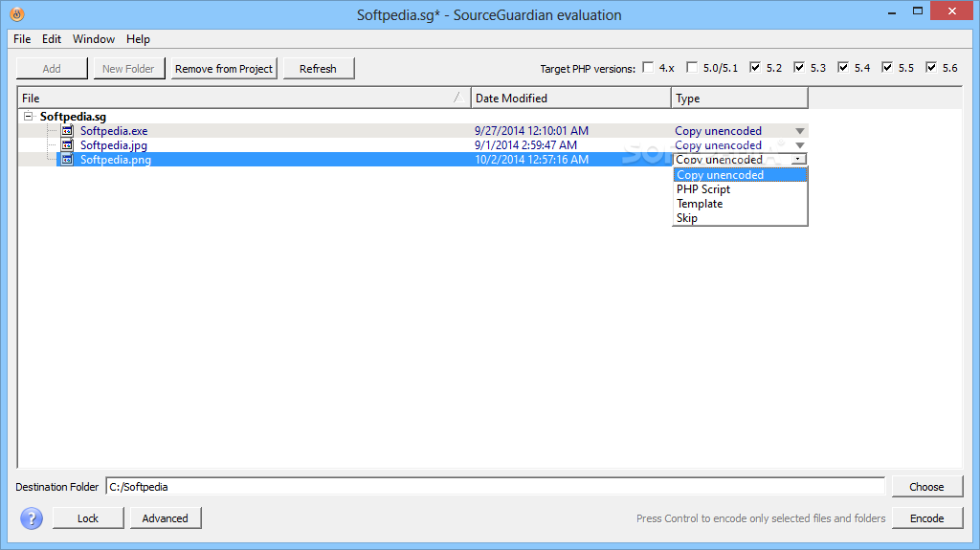
Task: Uncheck the 5.6 PHP version checkbox
Action: point(931,68)
